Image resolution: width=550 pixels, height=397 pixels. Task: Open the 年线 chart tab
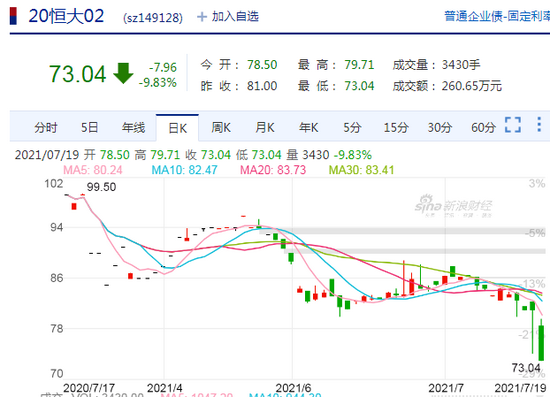point(133,127)
